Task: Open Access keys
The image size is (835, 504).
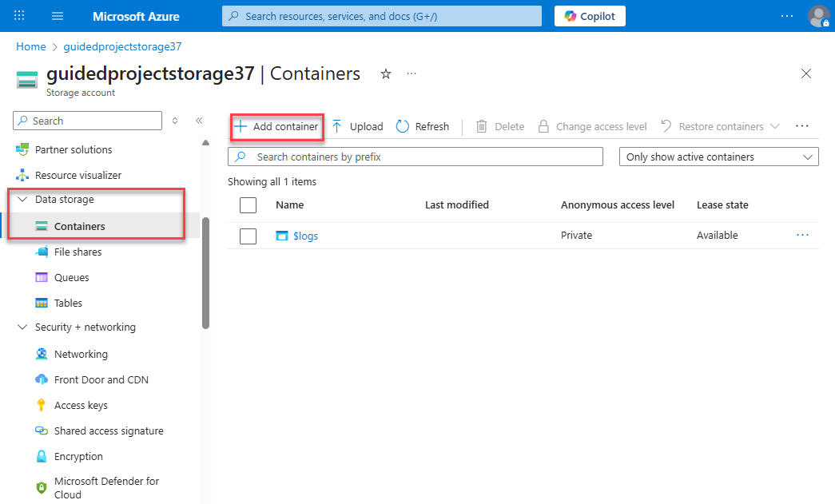Action: (x=81, y=405)
